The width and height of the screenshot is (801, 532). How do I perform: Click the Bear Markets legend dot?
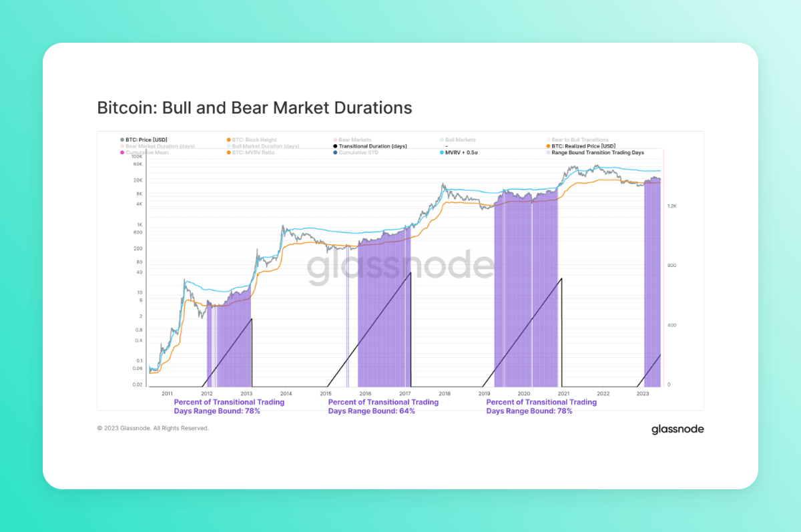pos(335,140)
